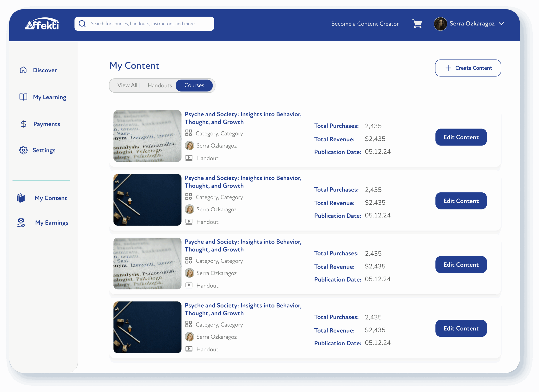Click category grid icon on third card
The image size is (539, 392).
189,260
